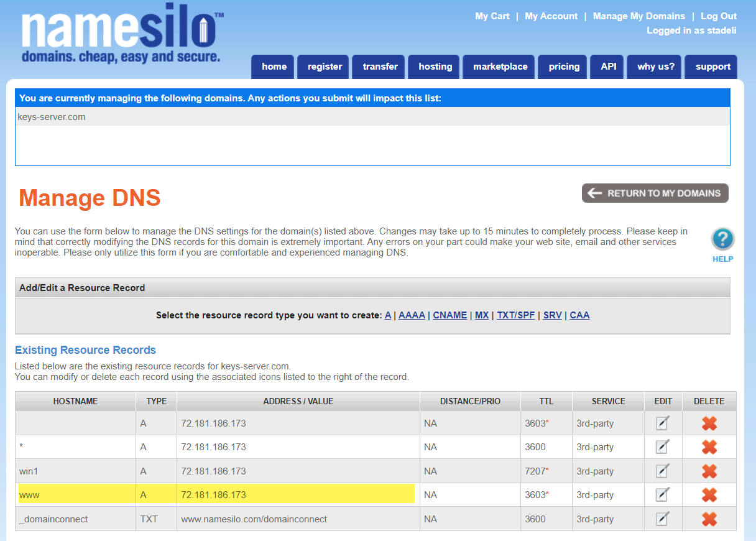This screenshot has height=541, width=756.
Task: Click the TTL column header
Action: point(546,401)
